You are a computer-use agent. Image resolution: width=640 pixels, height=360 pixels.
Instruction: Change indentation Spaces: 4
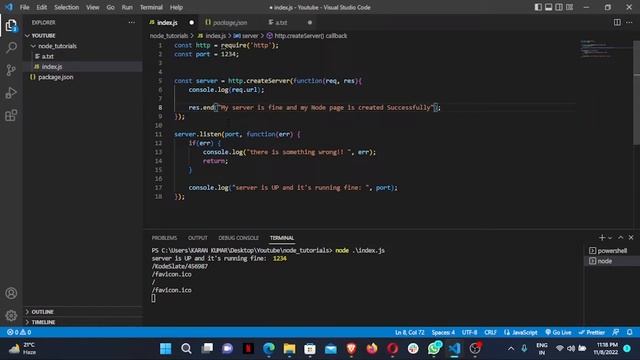coord(443,332)
